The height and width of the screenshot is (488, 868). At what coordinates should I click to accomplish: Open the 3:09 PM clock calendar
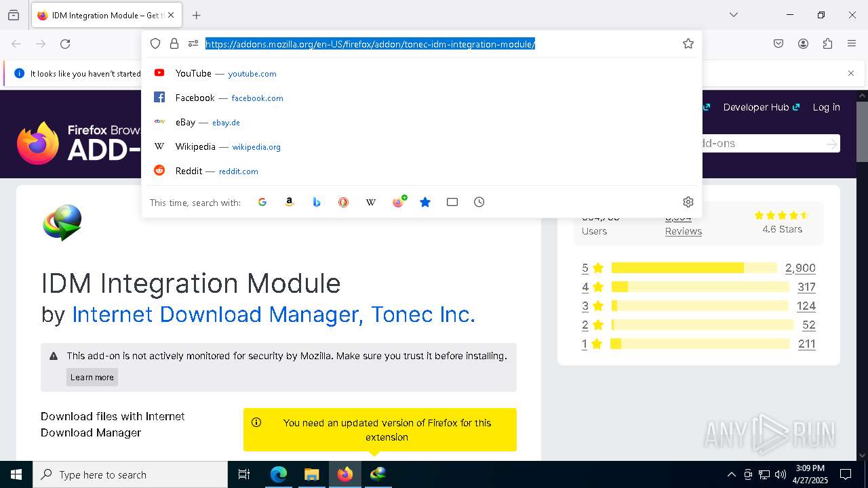(x=810, y=474)
